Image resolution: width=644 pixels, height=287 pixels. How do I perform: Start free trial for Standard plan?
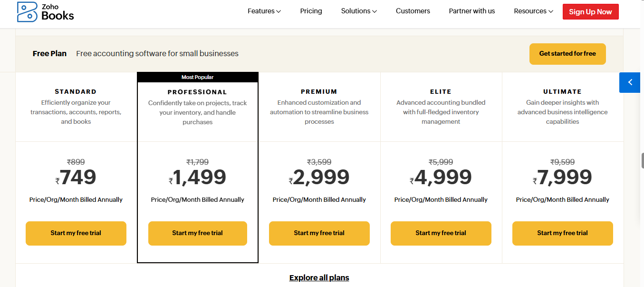tap(76, 233)
